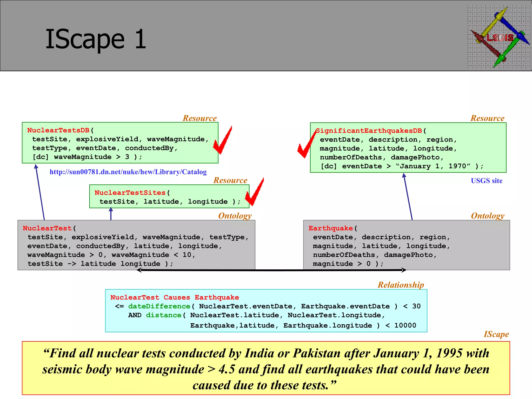Click the green dateDifference function name
532x399 pixels.
159,306
